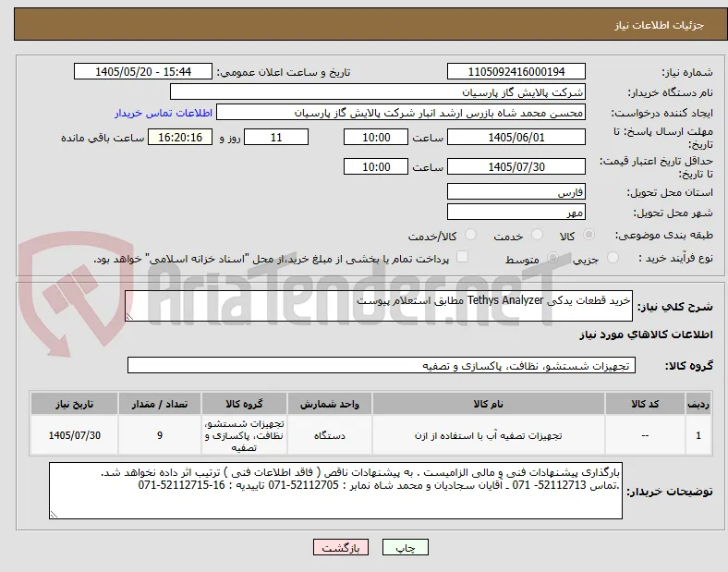The width and height of the screenshot is (728, 572).
Task: Click the goods group field تجهیزات شستشو
Action: coord(382,365)
